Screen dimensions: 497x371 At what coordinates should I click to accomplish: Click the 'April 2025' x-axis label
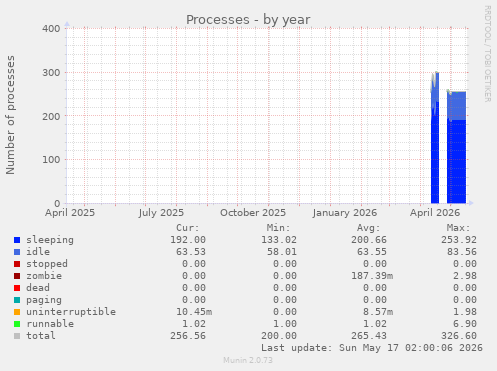click(x=70, y=213)
